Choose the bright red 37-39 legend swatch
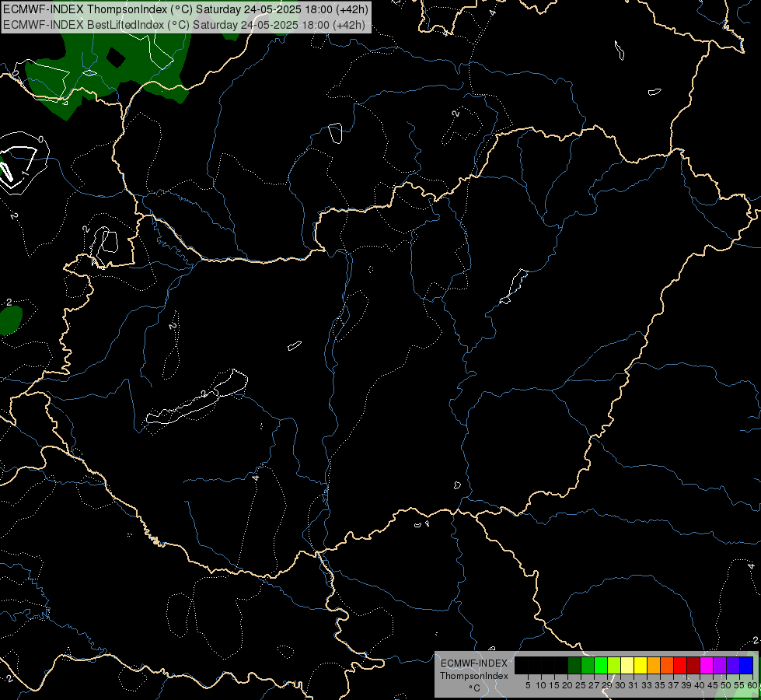Viewport: 761px width, 700px height. (680, 665)
